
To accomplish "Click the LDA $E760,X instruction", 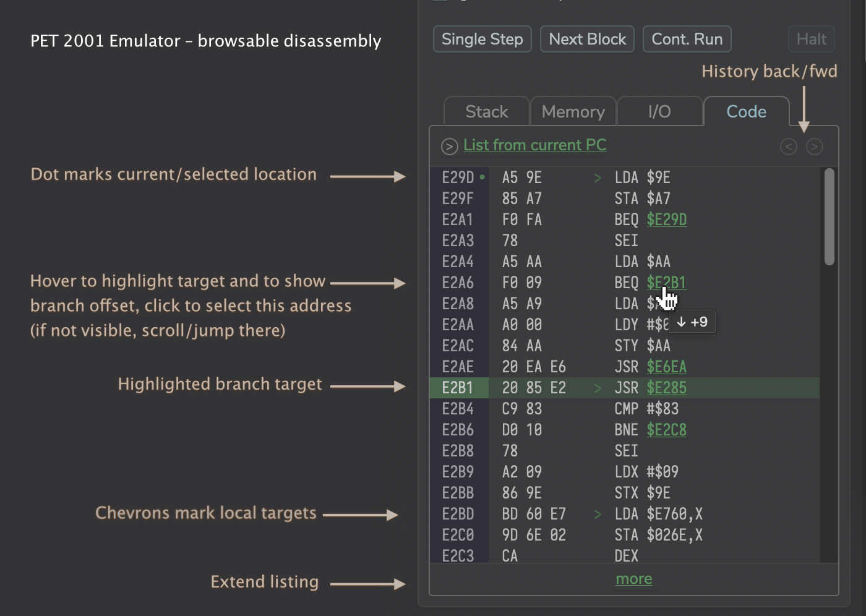I will click(659, 514).
